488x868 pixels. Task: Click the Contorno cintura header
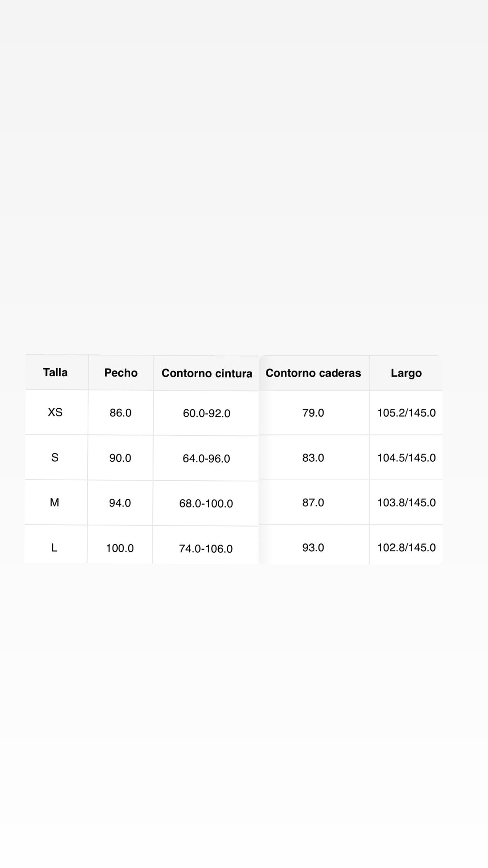[207, 373]
